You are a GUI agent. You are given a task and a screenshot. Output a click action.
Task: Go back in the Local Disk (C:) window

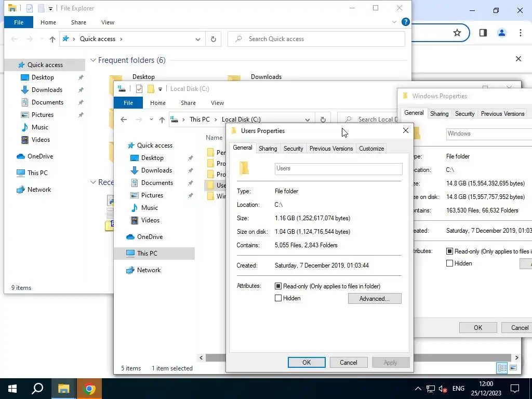[124, 119]
